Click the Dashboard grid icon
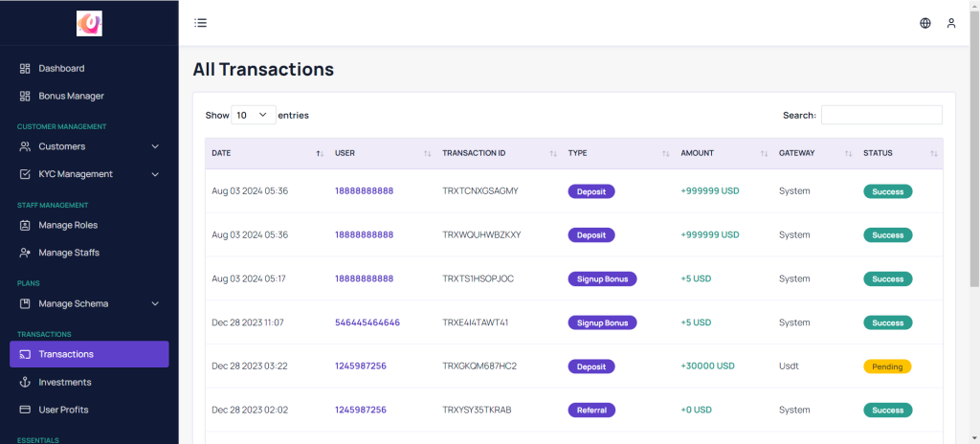Viewport: 980px width, 444px height. [25, 69]
